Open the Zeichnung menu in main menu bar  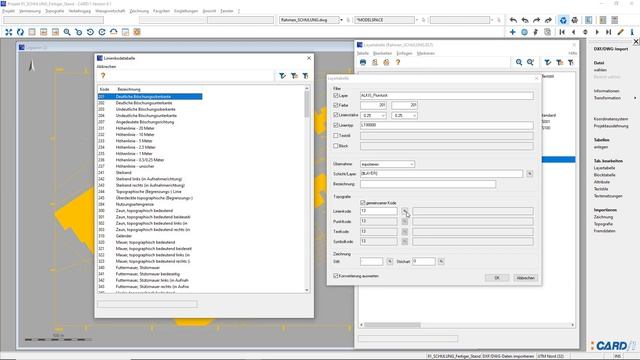tap(139, 11)
